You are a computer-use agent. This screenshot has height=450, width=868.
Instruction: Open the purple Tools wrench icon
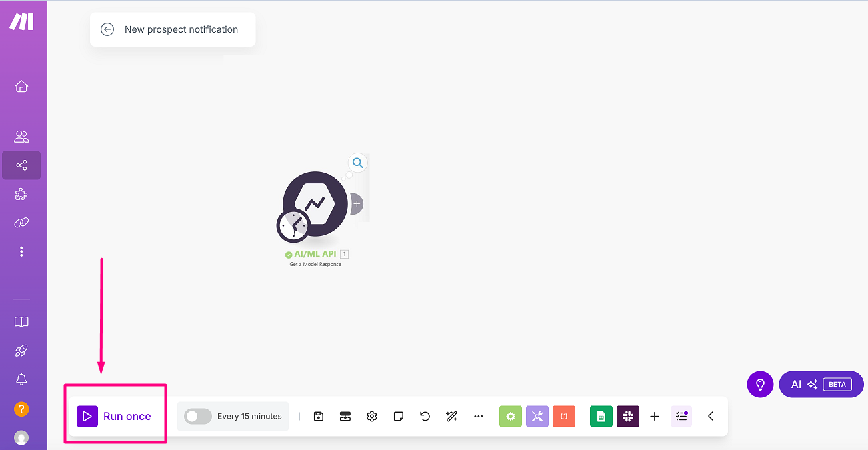pos(537,416)
